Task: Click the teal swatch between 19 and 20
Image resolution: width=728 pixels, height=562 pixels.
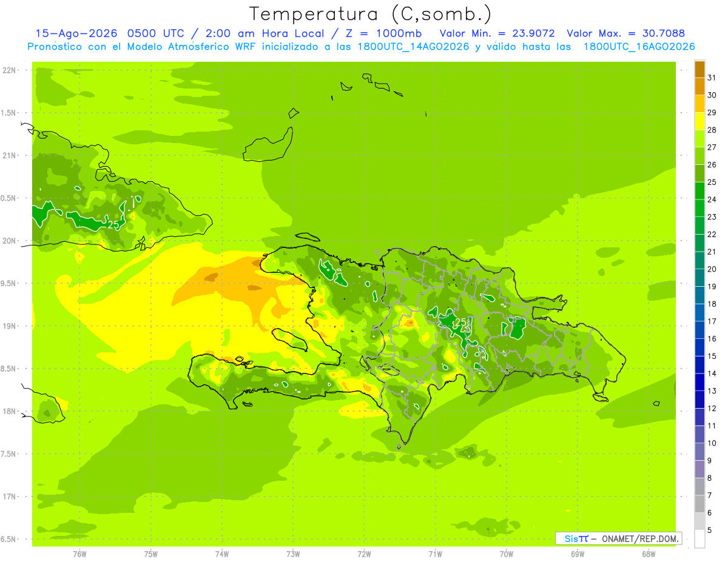Action: (x=699, y=278)
